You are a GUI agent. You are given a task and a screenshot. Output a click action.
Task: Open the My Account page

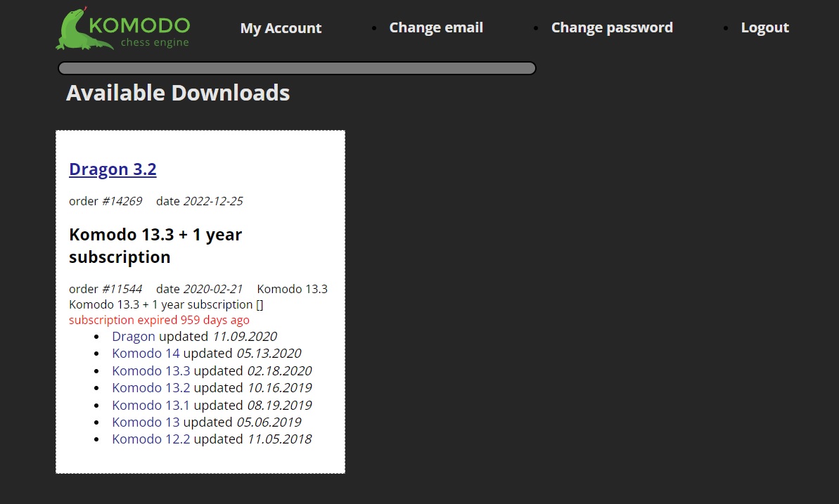point(281,28)
